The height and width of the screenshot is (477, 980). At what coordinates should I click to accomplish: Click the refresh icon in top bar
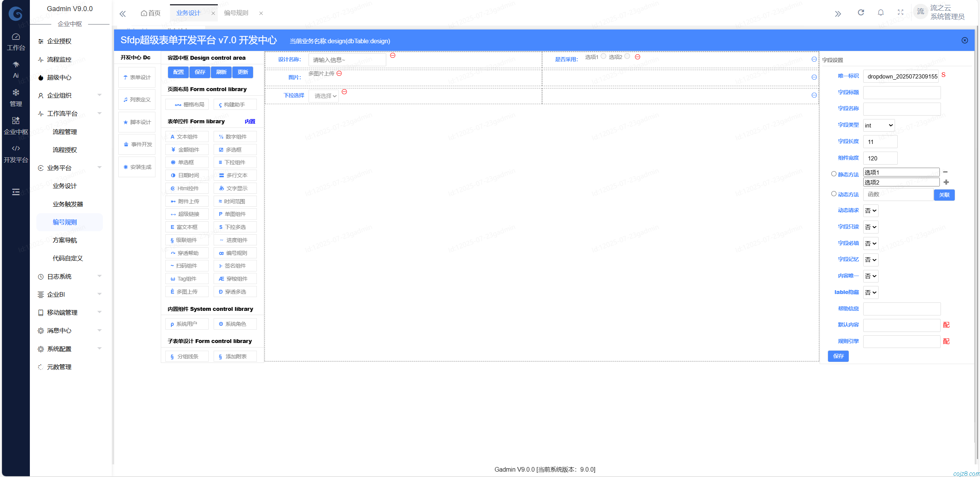pos(861,13)
